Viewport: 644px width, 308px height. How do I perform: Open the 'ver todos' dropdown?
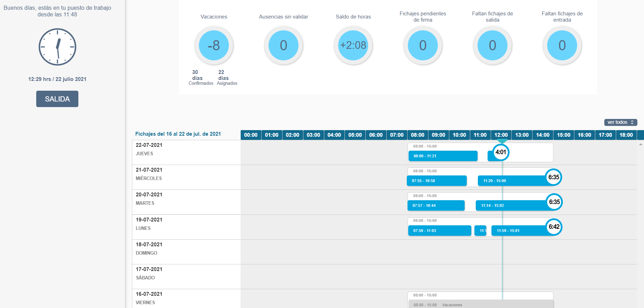pos(621,122)
